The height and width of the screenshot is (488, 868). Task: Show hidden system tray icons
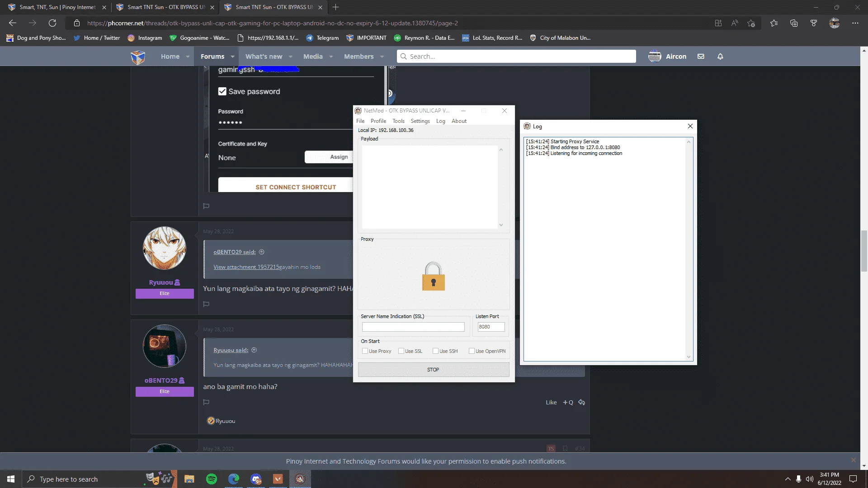[x=788, y=479]
